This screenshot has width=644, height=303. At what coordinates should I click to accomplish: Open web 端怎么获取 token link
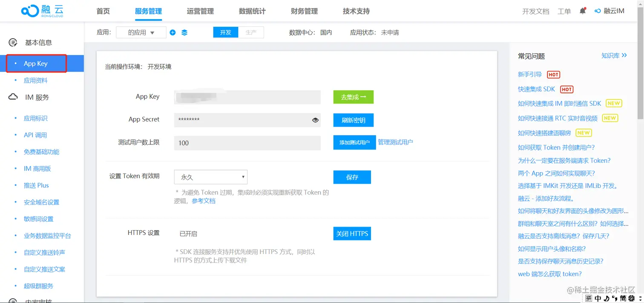[x=550, y=274]
